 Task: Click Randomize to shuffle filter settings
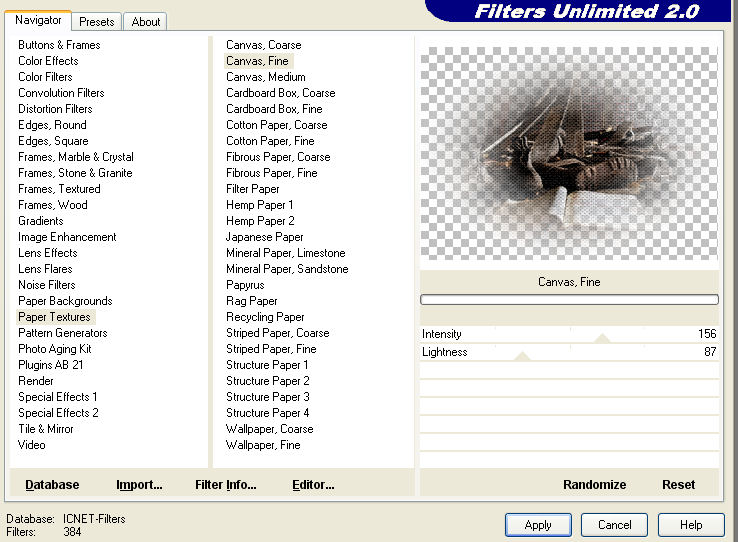(x=594, y=485)
